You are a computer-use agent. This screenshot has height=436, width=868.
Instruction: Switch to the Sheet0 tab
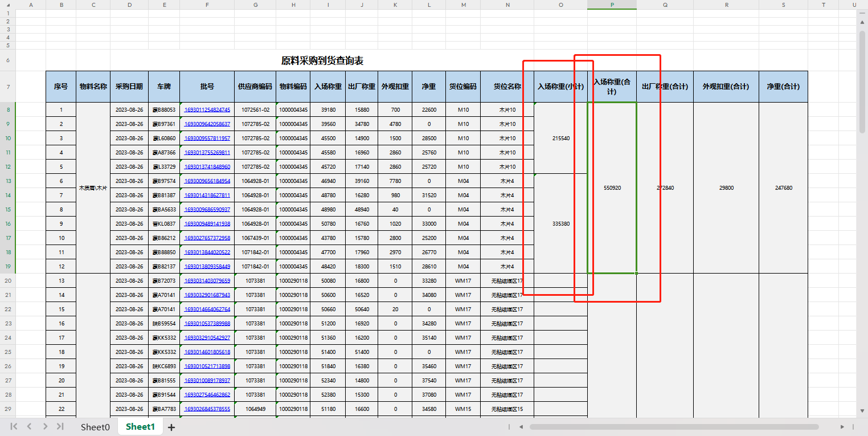pos(95,427)
